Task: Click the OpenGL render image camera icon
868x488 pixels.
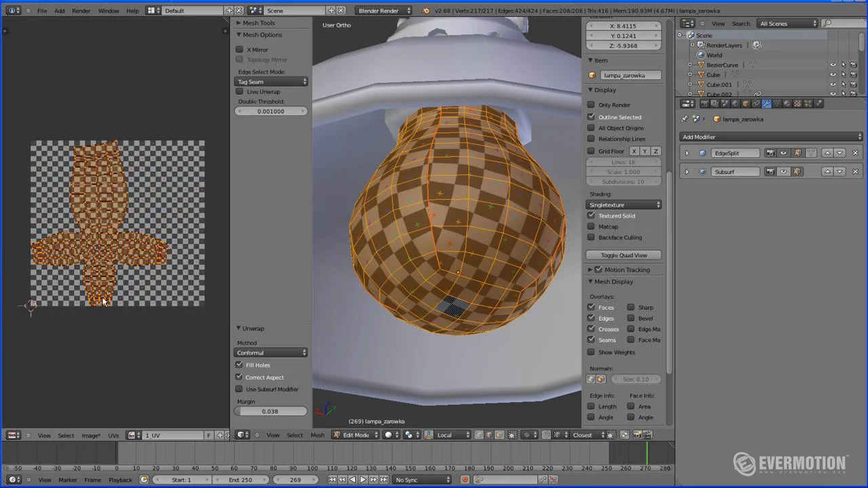Action: (637, 434)
